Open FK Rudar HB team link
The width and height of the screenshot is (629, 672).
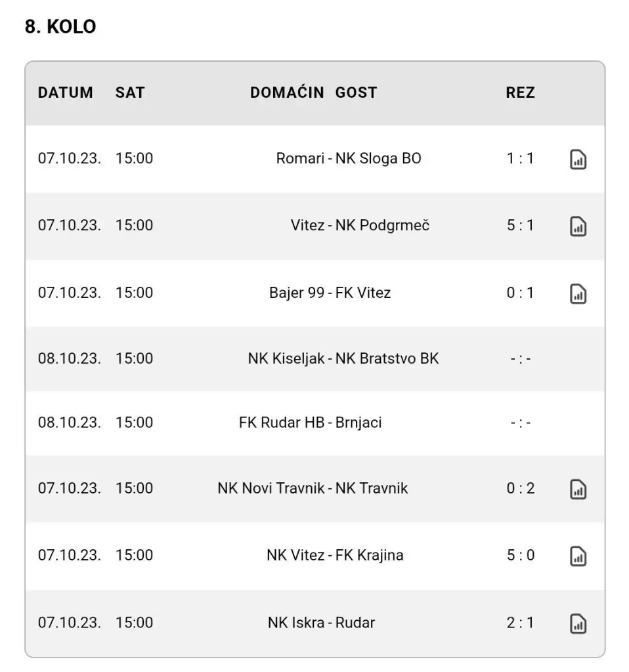282,423
